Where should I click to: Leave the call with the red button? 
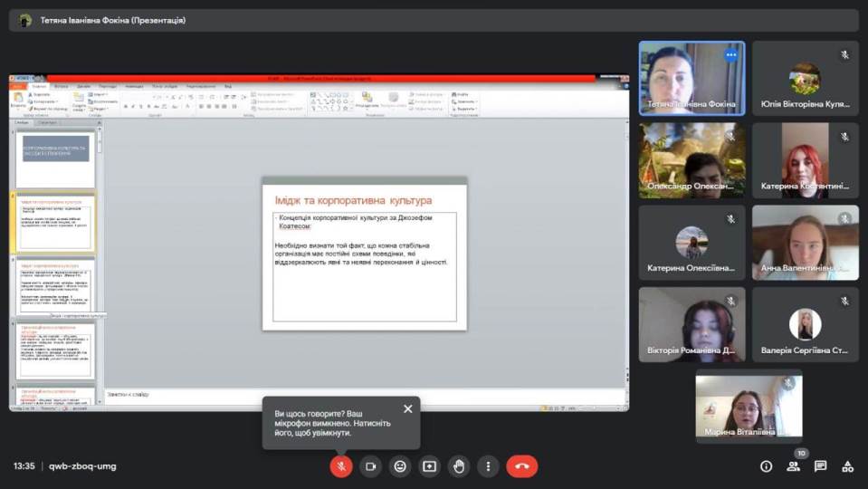[x=521, y=466]
